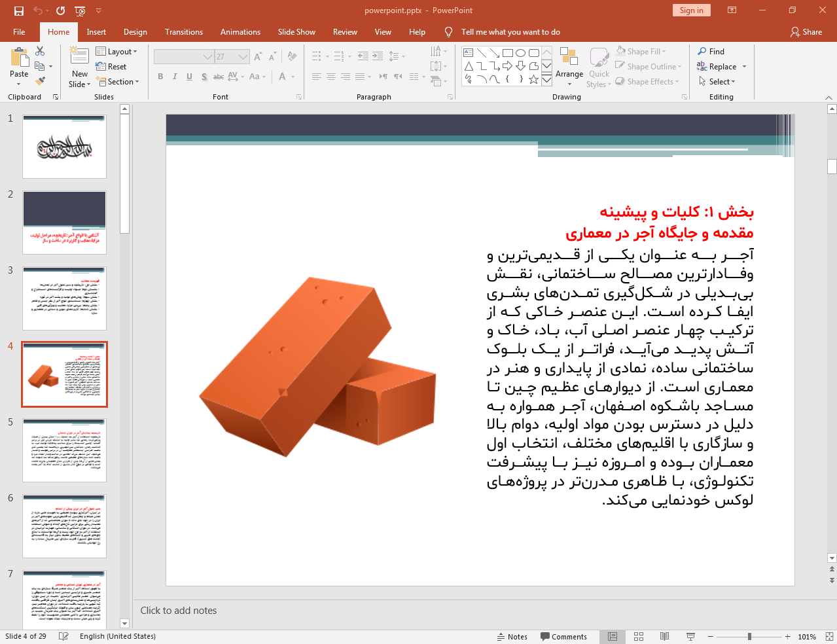Switch to the Insert tab
The image size is (837, 644).
(96, 32)
